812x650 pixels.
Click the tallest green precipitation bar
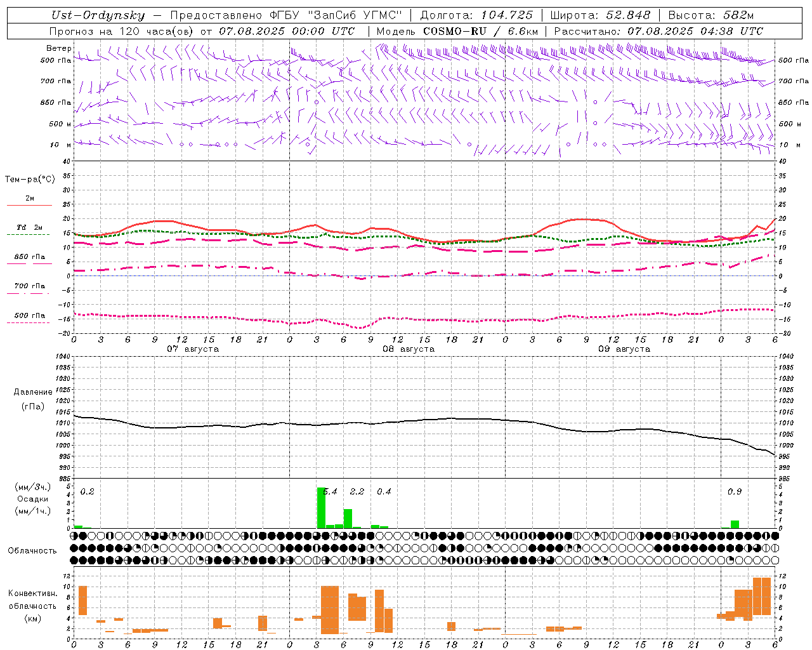click(x=322, y=508)
